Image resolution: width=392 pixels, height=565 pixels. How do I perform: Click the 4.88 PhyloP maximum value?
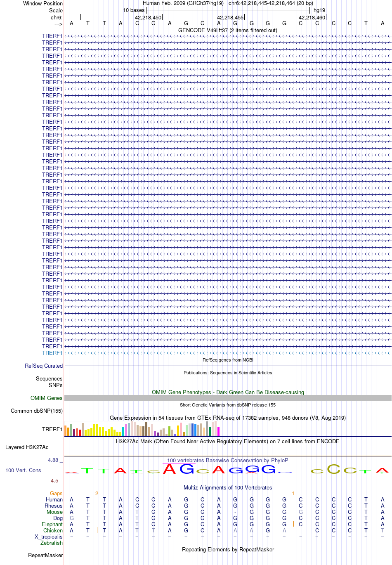coord(53,460)
